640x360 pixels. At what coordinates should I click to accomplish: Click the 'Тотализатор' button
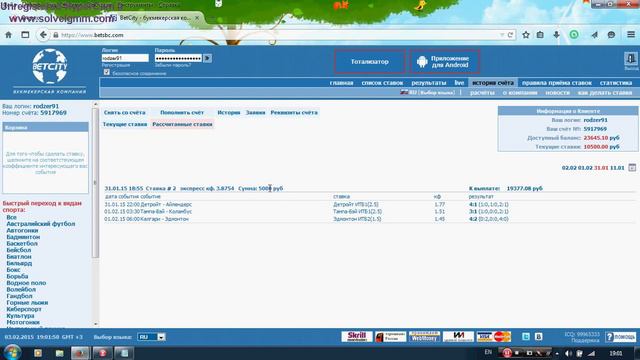[370, 62]
